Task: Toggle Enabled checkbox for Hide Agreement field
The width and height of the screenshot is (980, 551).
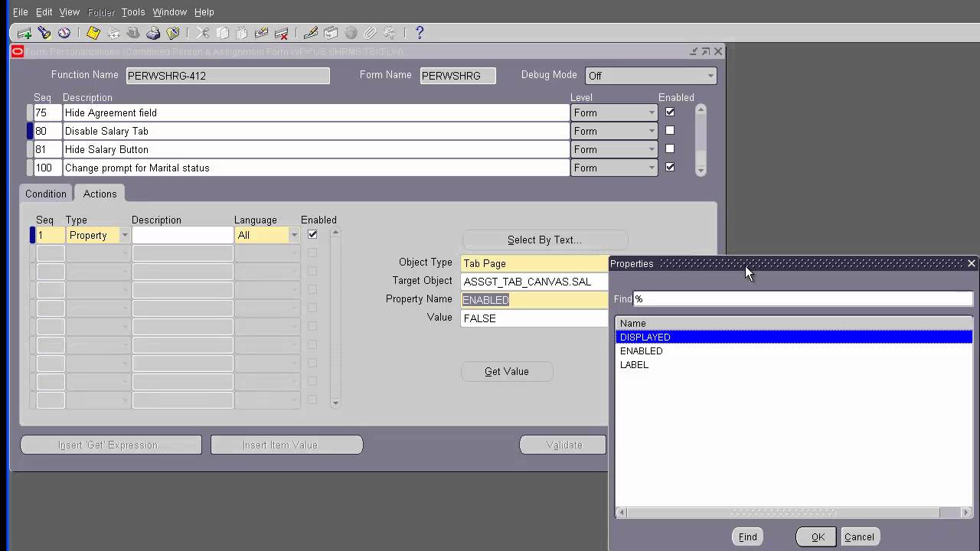Action: coord(670,112)
